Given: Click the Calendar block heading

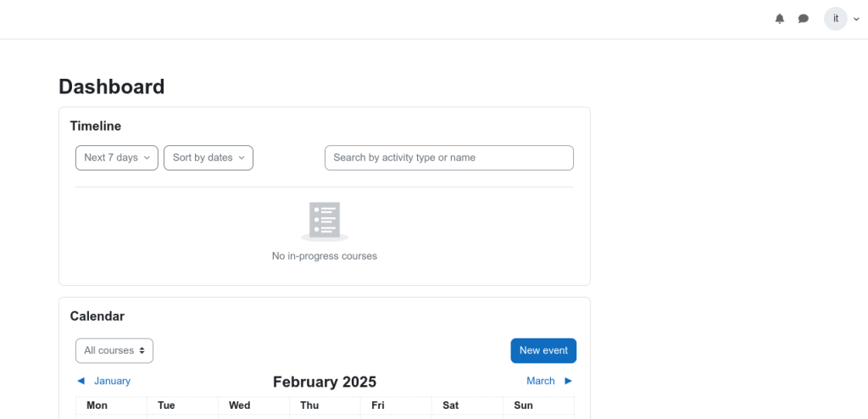Looking at the screenshot, I should tap(97, 316).
